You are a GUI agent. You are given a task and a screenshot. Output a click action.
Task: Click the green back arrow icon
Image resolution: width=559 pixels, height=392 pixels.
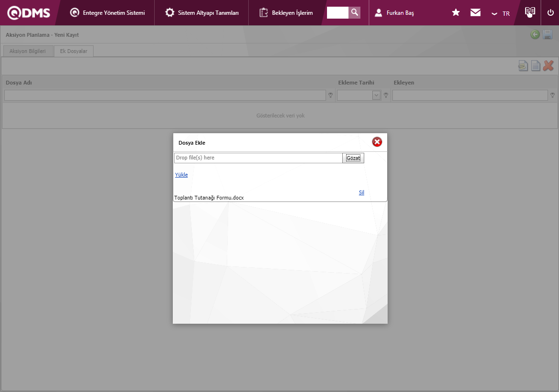click(535, 34)
